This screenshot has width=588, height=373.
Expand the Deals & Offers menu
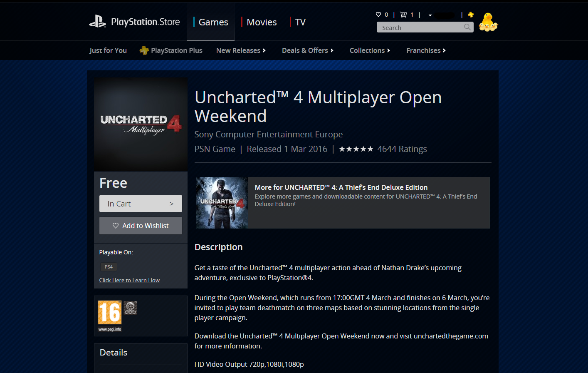pos(307,50)
